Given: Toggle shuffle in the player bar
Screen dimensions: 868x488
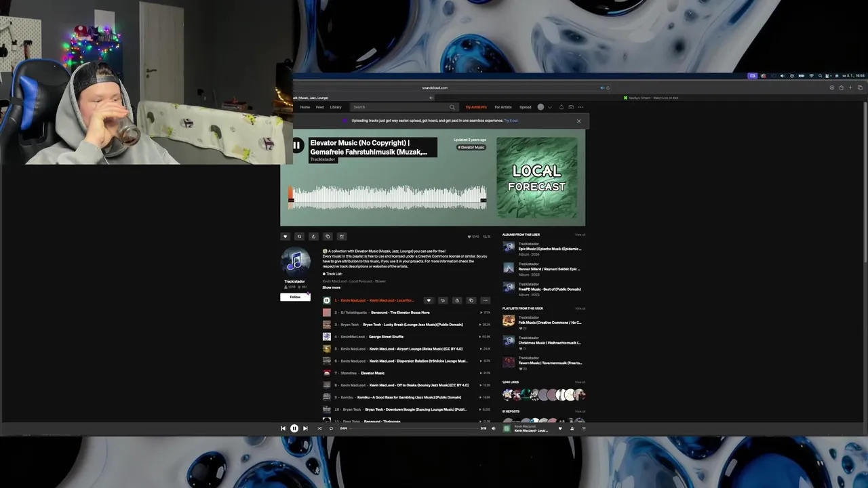Looking at the screenshot, I should tap(319, 428).
